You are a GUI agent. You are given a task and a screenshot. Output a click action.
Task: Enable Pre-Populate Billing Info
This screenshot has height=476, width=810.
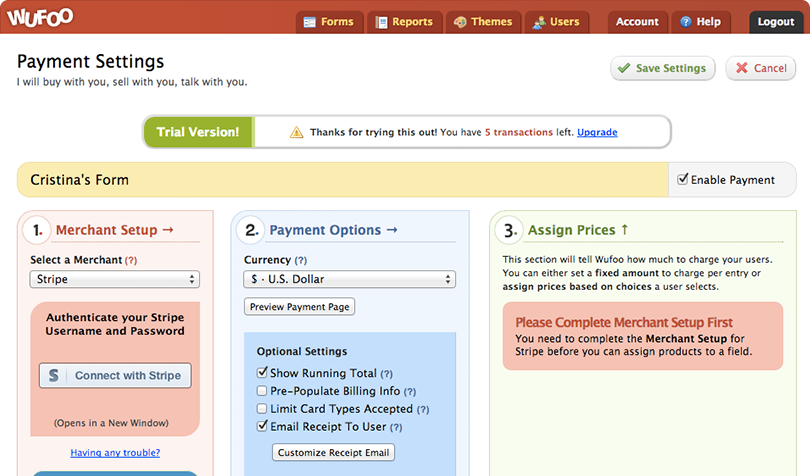(x=262, y=391)
